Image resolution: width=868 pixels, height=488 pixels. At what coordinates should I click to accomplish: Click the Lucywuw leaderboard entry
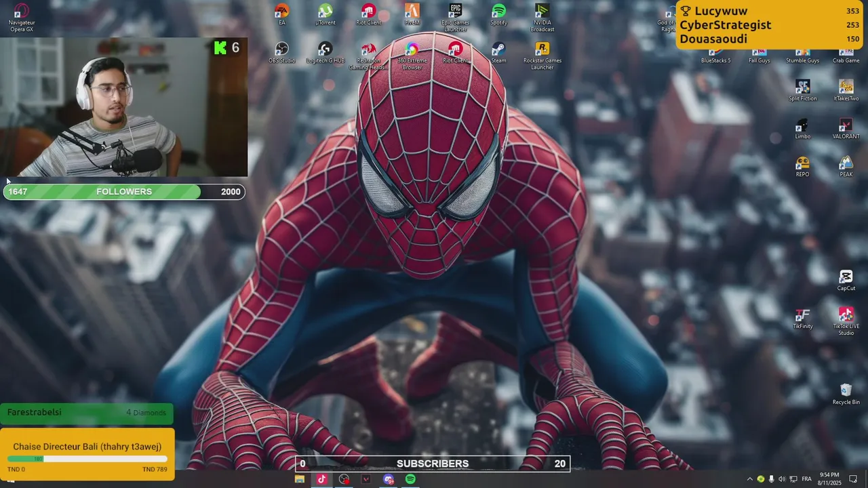pyautogui.click(x=770, y=11)
